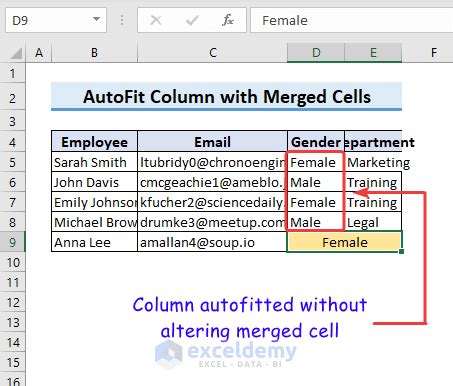Viewport: 453px width, 386px height.
Task: Click the formula bar options dots
Action: click(122, 20)
